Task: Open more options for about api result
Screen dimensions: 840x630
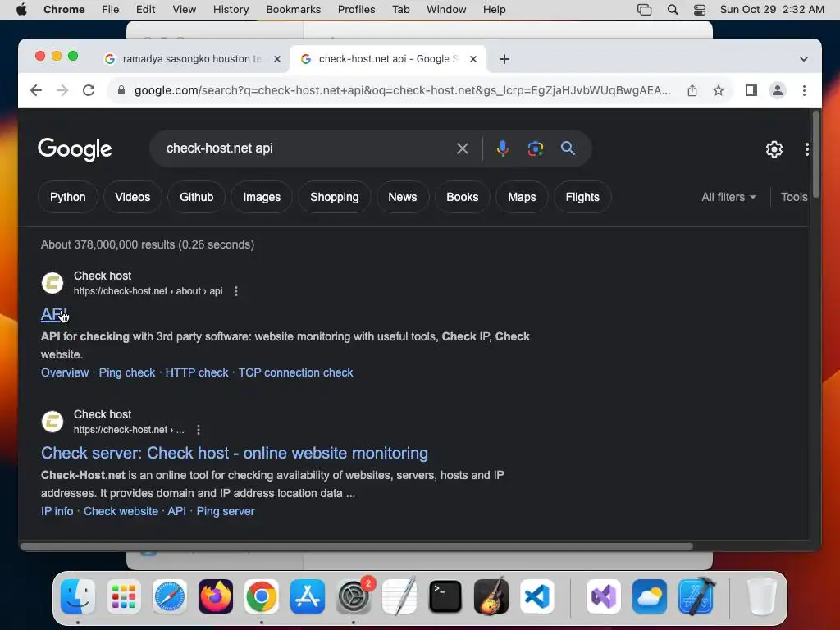Action: [x=236, y=291]
